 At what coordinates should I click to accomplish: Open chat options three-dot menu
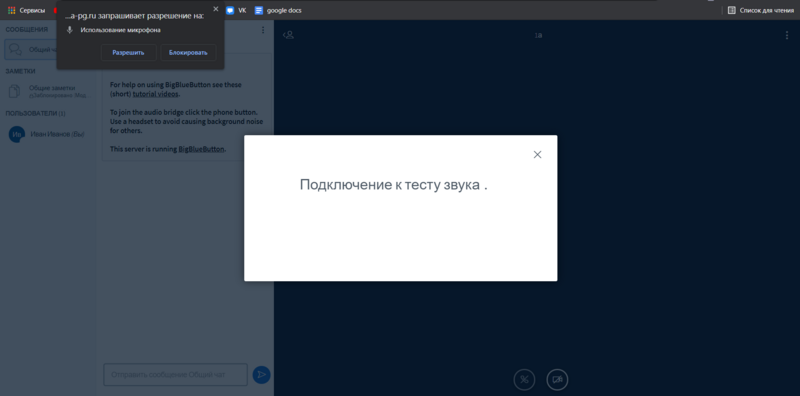pyautogui.click(x=263, y=30)
